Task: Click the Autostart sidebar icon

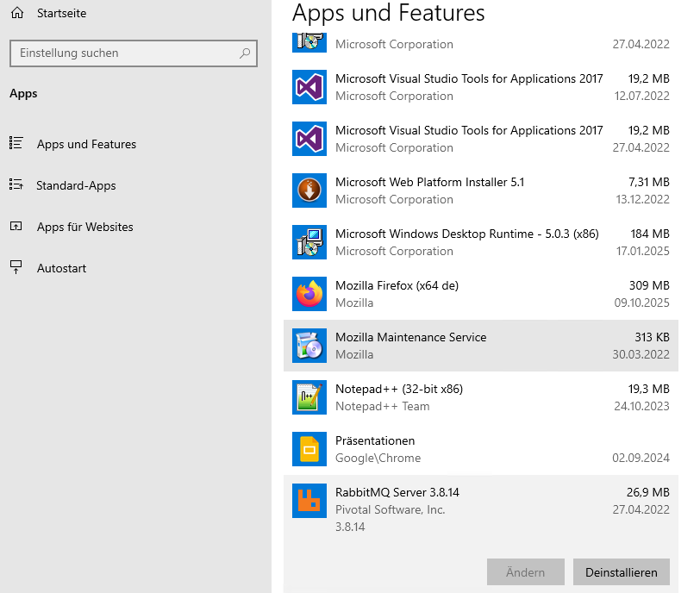Action: [16, 267]
